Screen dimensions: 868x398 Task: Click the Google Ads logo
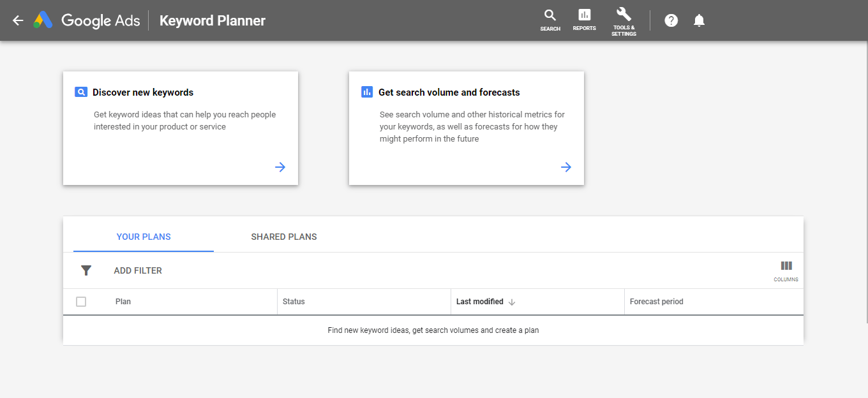(x=43, y=20)
